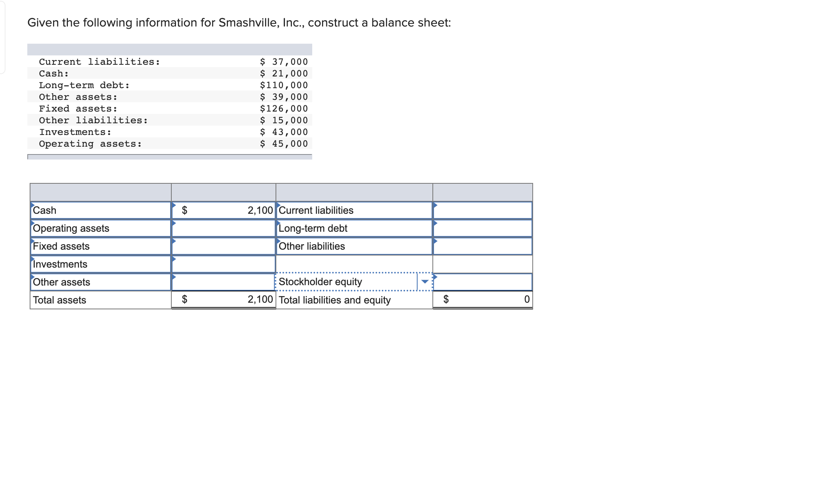
Task: Click the Stockholder equity amount field
Action: pos(482,282)
